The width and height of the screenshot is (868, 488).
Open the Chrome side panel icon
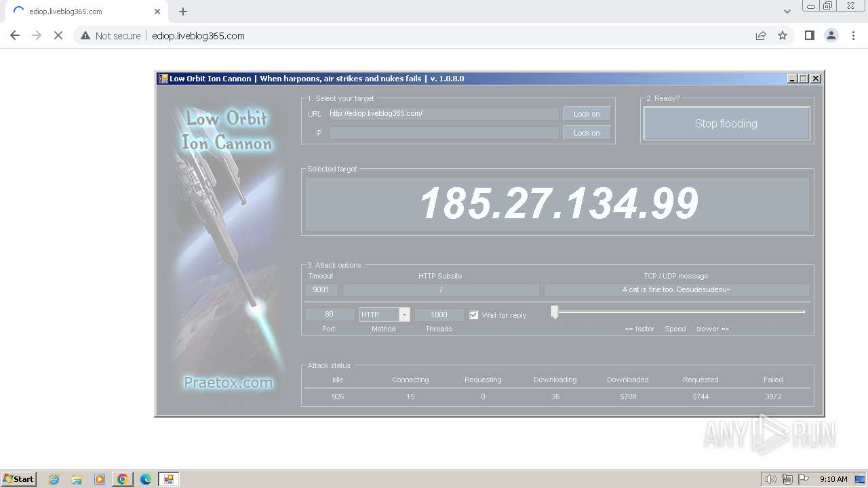(809, 36)
